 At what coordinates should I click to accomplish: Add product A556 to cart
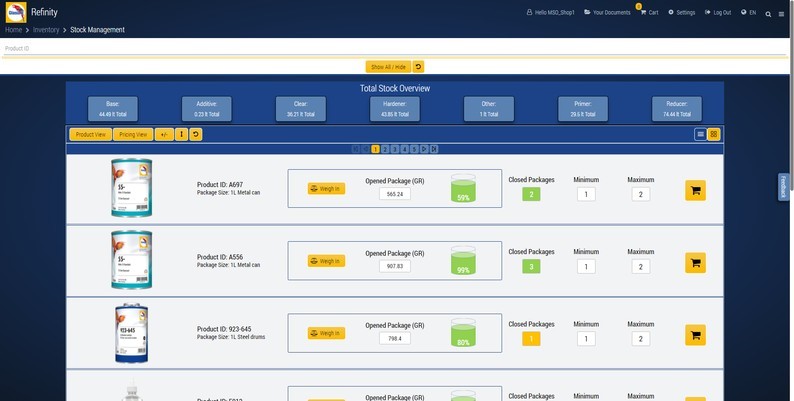tap(695, 263)
